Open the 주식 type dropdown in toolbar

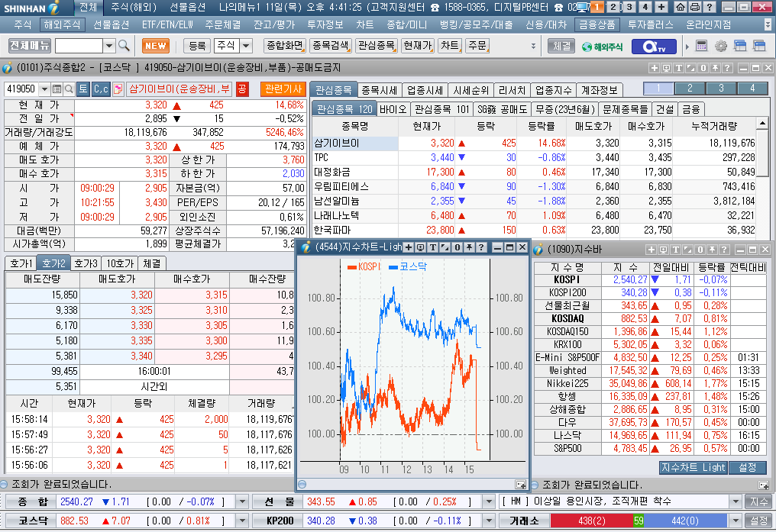tap(246, 46)
